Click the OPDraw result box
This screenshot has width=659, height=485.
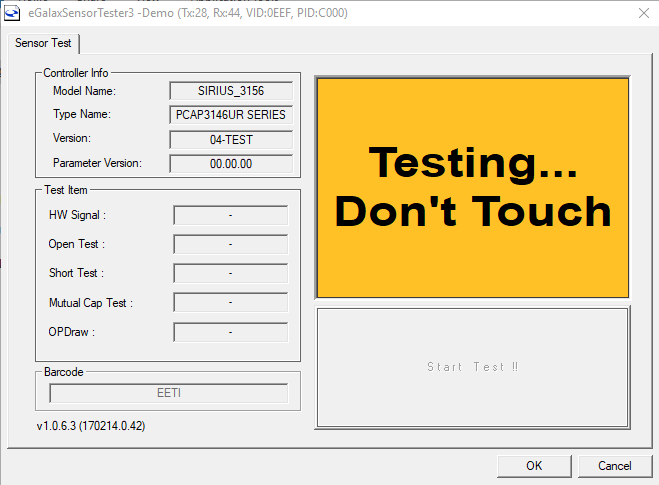click(231, 331)
